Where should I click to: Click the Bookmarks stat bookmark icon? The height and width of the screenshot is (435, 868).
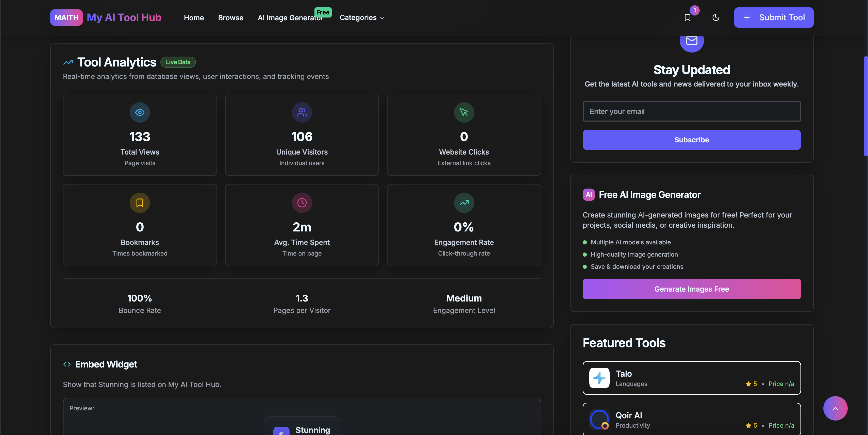coord(140,203)
